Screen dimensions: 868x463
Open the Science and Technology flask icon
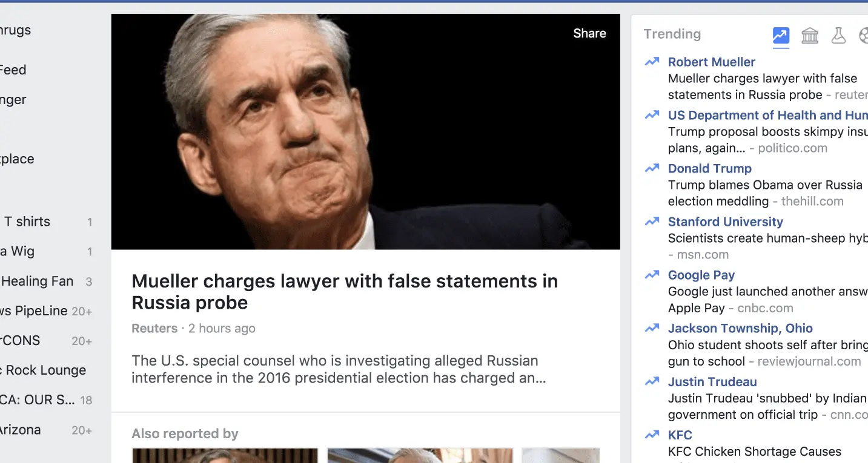click(x=838, y=36)
